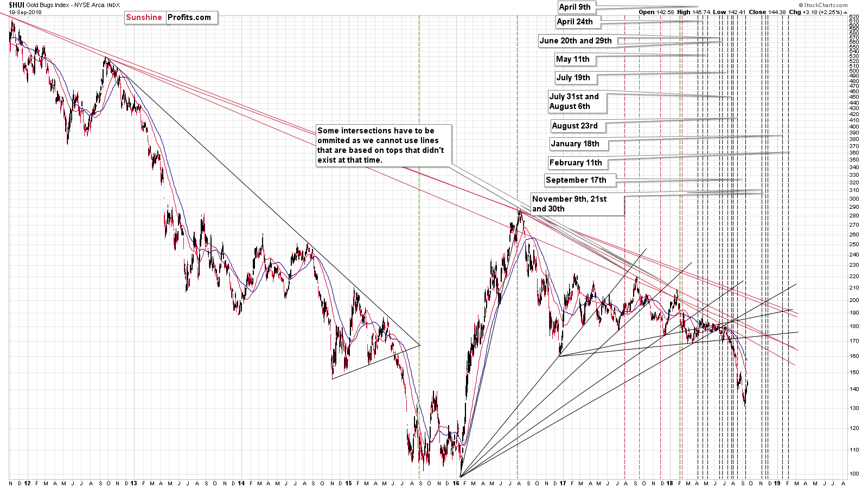Select the November 9th, 21st and 30th label
This screenshot has width=868, height=488.
click(x=577, y=204)
